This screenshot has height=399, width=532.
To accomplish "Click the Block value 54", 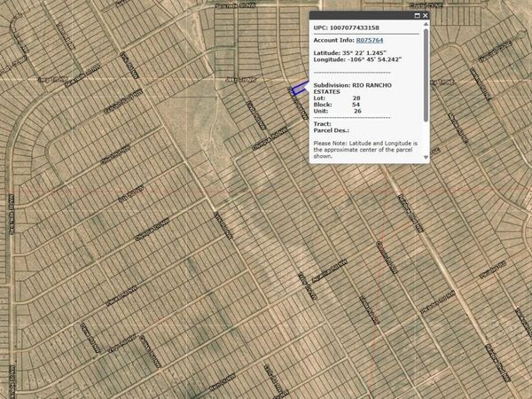I will tap(356, 104).
